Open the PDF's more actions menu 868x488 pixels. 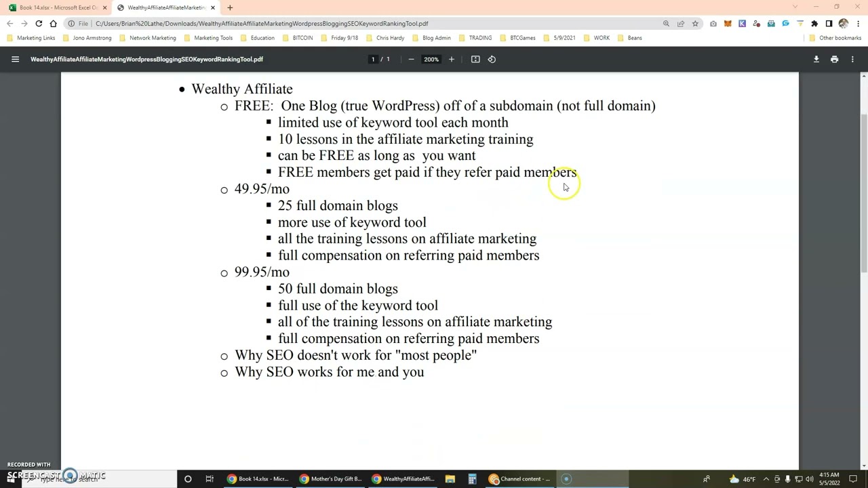click(852, 59)
